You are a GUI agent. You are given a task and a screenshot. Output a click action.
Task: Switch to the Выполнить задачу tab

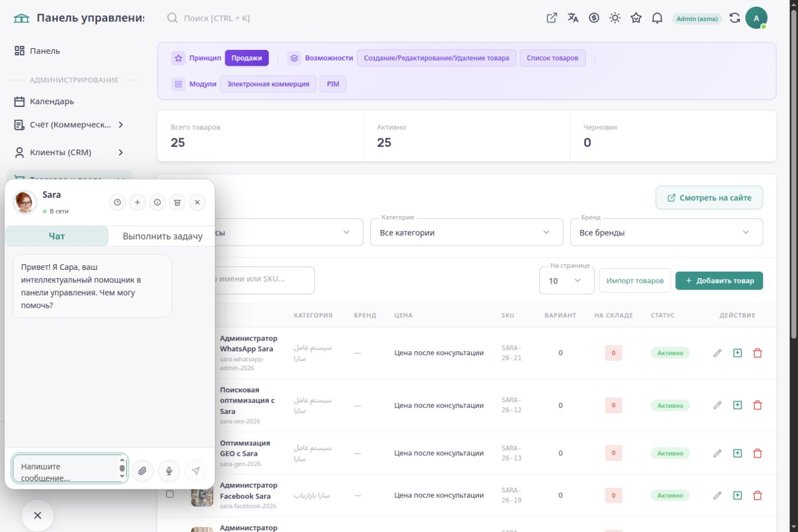162,236
